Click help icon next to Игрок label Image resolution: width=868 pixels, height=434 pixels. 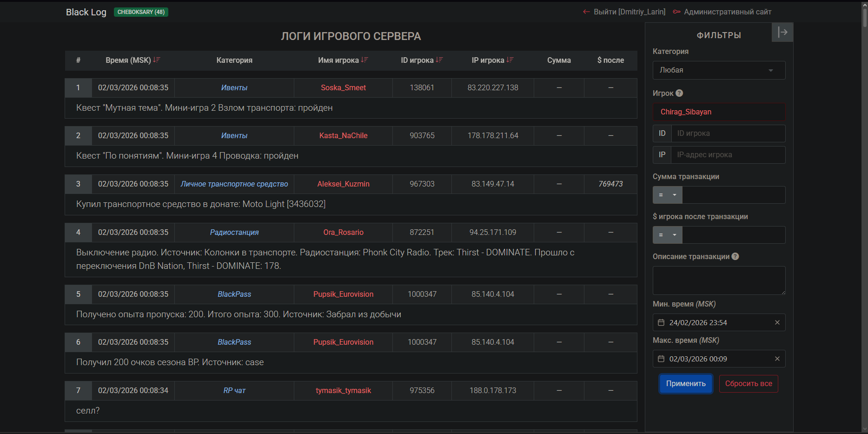pos(679,93)
